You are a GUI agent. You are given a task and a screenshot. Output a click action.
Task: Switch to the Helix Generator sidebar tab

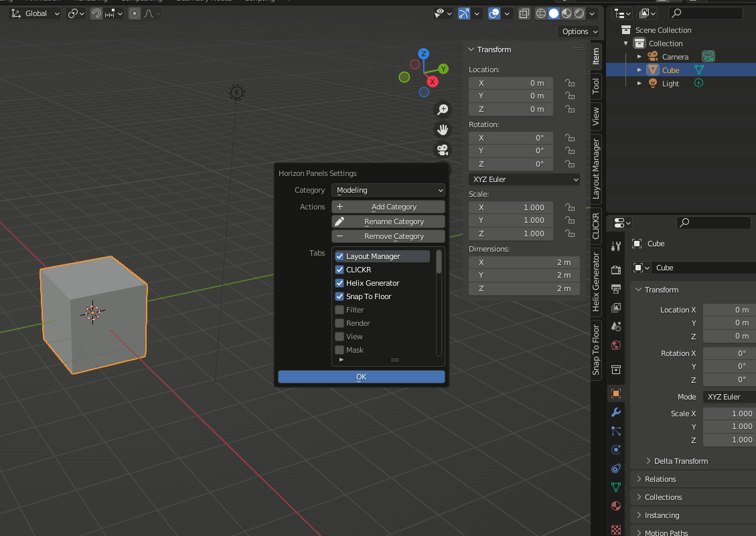click(x=596, y=282)
